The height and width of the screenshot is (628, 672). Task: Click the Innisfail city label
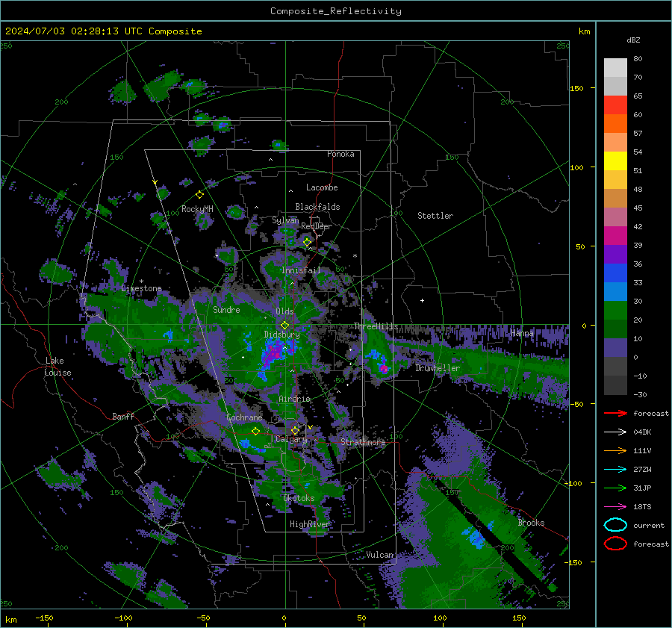pyautogui.click(x=301, y=270)
